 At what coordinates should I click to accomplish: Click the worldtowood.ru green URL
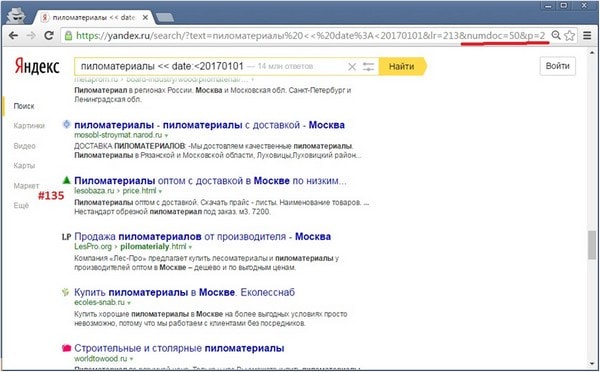click(x=101, y=359)
